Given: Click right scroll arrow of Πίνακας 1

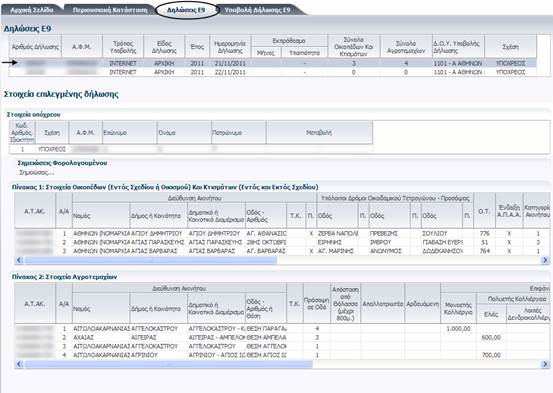Looking at the screenshot, I should [545, 260].
